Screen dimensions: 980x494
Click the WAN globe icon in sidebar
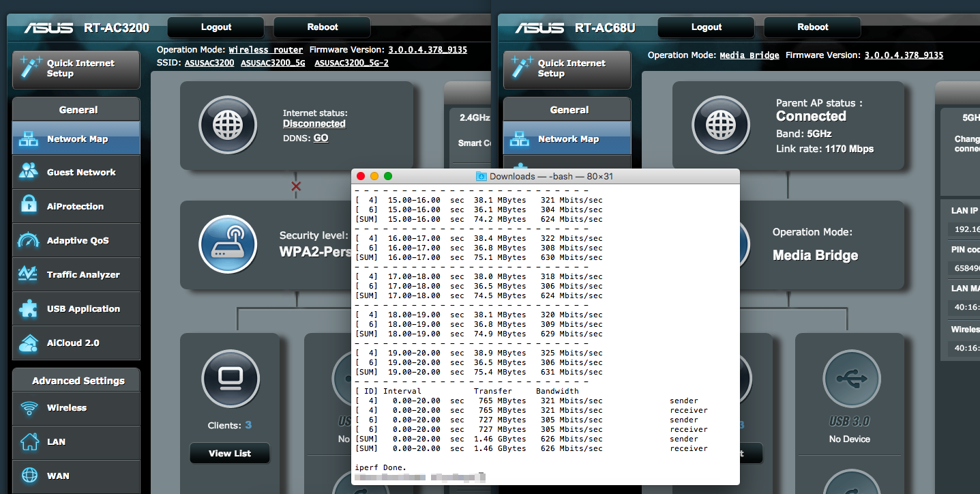[x=29, y=476]
